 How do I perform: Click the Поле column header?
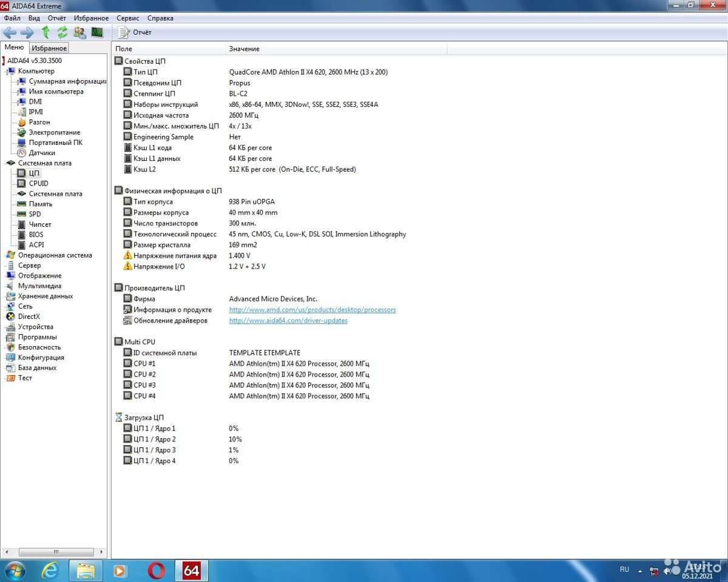point(169,48)
